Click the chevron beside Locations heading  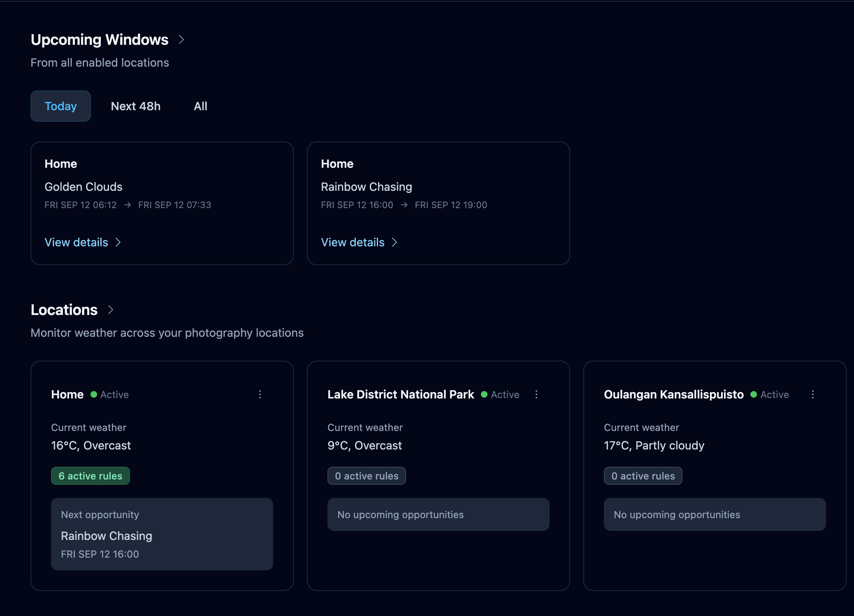click(110, 310)
